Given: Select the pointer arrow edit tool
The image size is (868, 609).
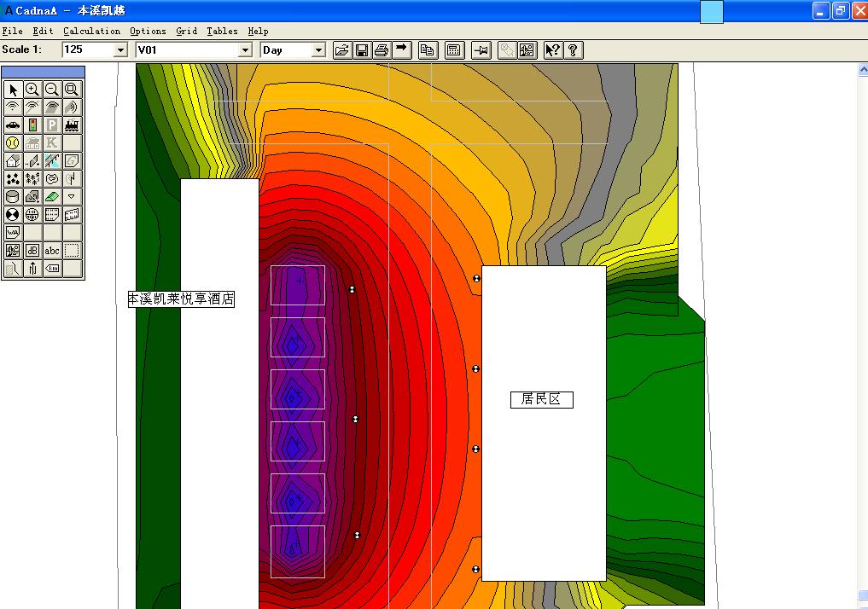Looking at the screenshot, I should [x=13, y=90].
